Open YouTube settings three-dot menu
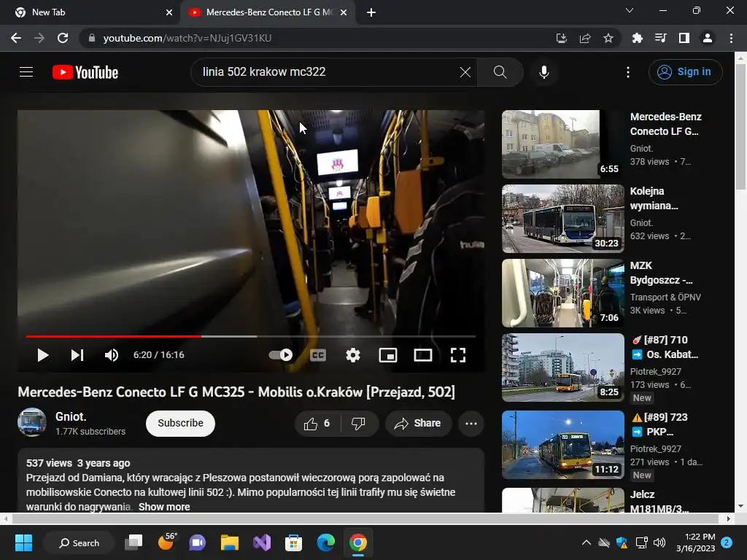This screenshot has width=747, height=560. pyautogui.click(x=628, y=72)
